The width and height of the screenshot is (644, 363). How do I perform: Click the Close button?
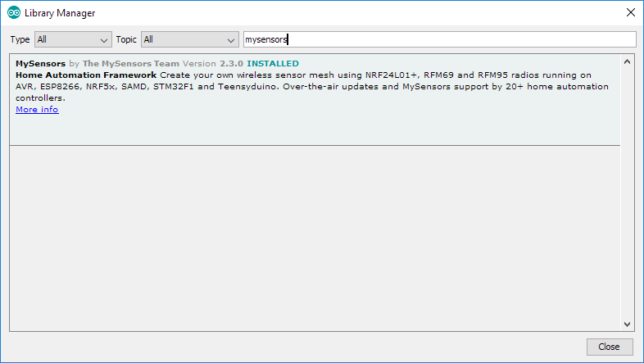click(610, 347)
